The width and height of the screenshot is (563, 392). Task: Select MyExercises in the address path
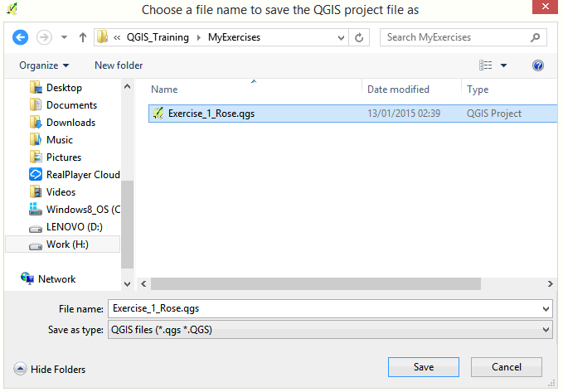[234, 37]
